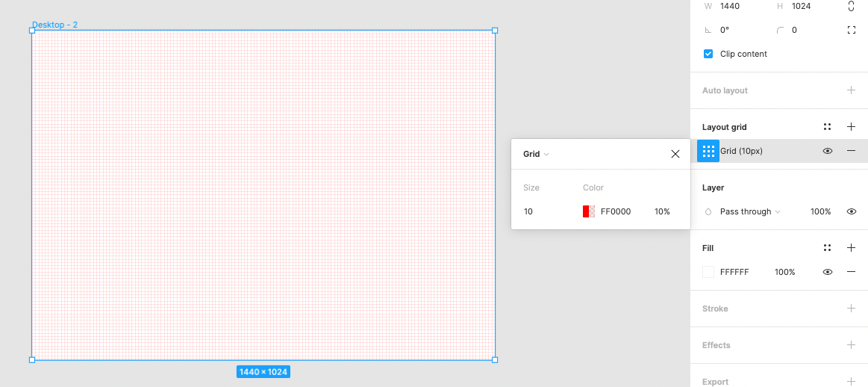Add a stroke to the frame

pyautogui.click(x=852, y=309)
